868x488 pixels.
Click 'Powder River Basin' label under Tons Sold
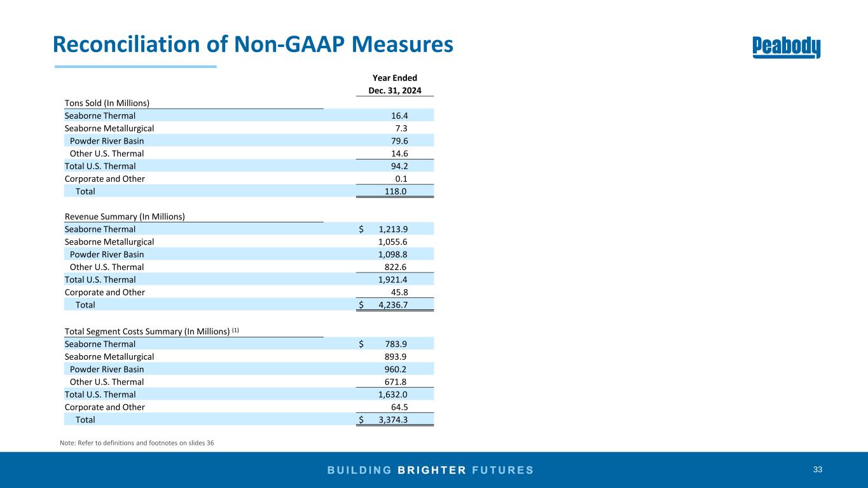tap(107, 141)
